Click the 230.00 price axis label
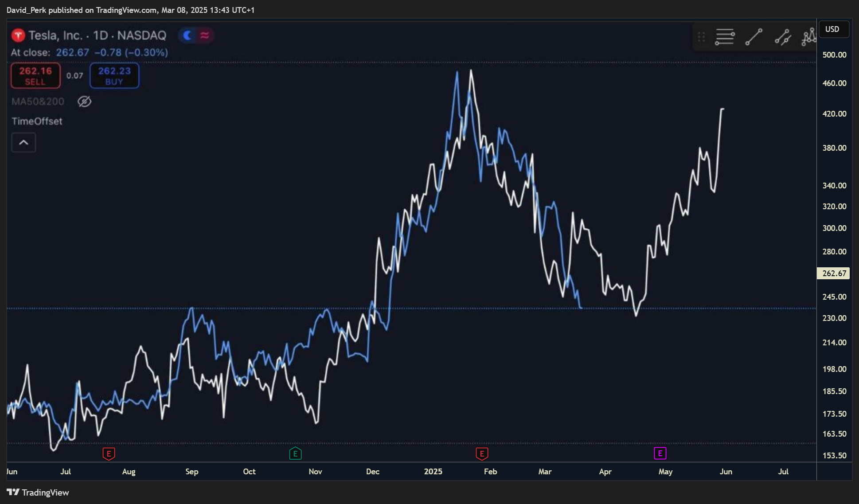 click(834, 318)
